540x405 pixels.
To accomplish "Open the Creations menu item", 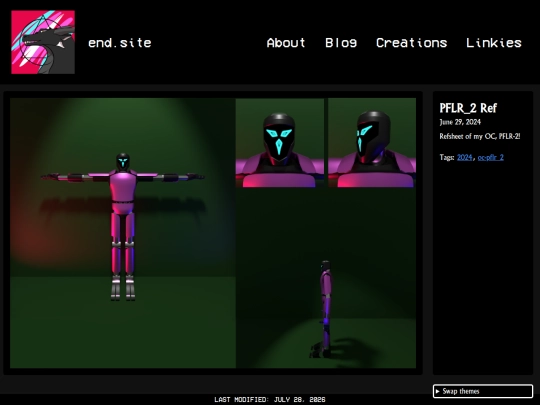I will pos(412,43).
